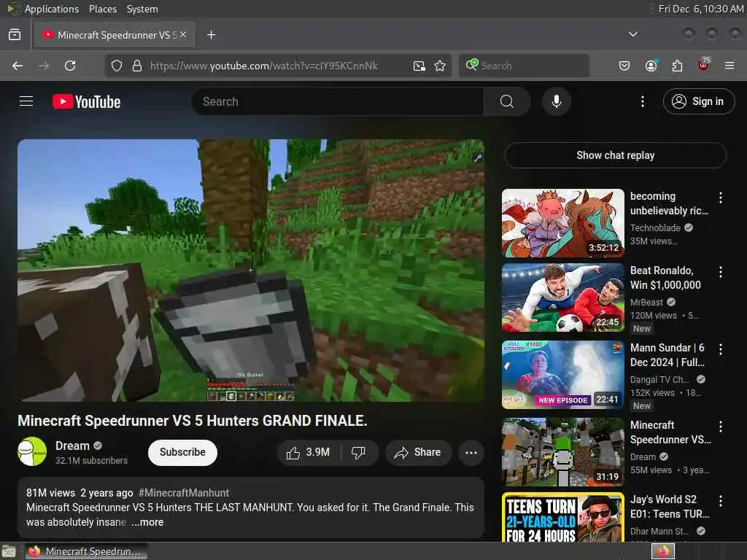
Task: Open options for Minecraft Speedrunner VS recommendation
Action: pos(720,426)
